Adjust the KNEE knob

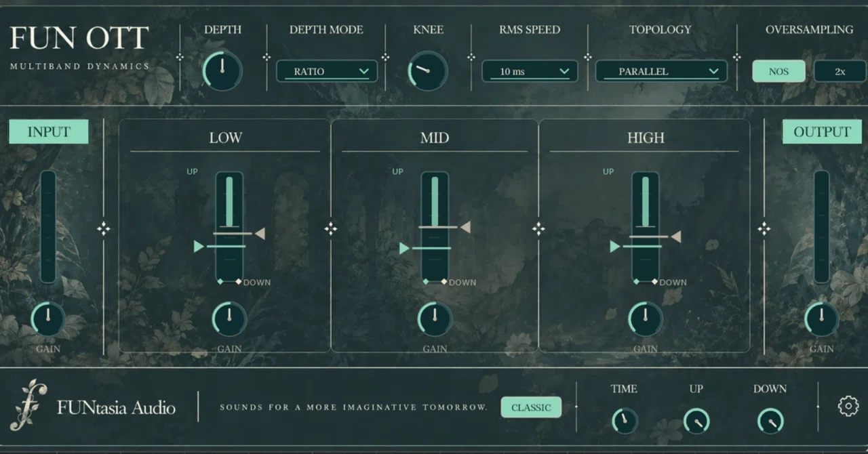pyautogui.click(x=427, y=70)
